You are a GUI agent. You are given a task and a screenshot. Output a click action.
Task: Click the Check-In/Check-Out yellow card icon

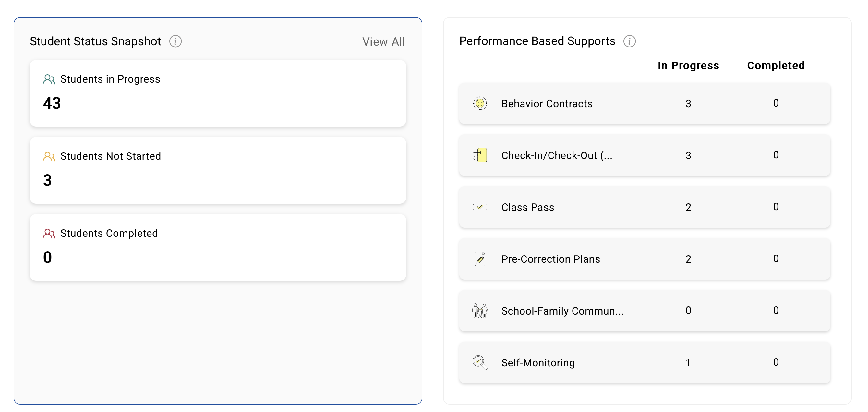pyautogui.click(x=480, y=155)
